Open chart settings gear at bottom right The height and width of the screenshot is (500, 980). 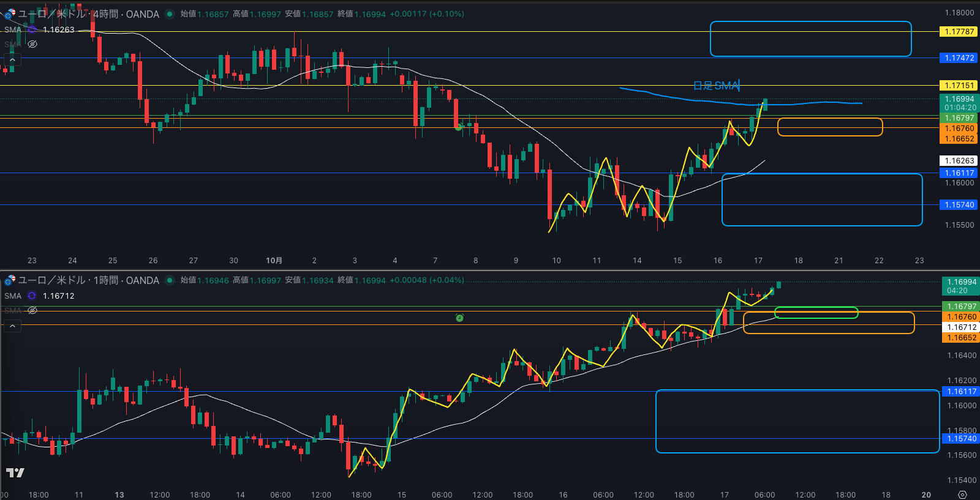click(962, 494)
